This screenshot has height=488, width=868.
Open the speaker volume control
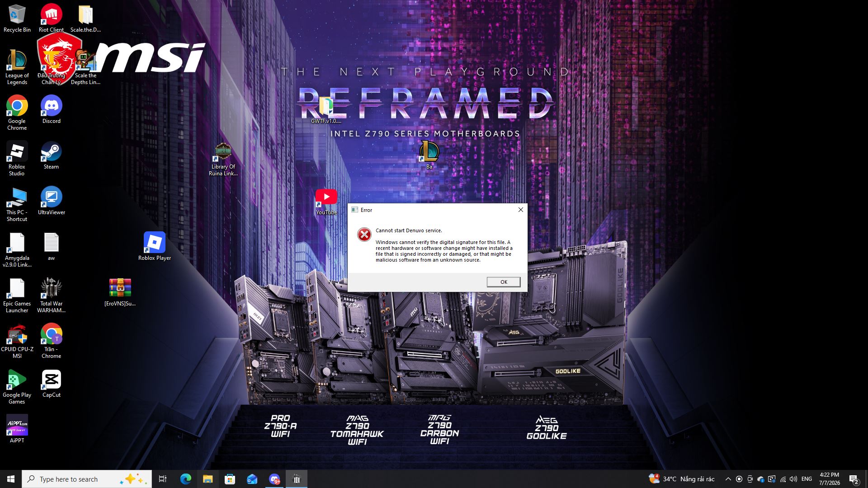coord(793,479)
